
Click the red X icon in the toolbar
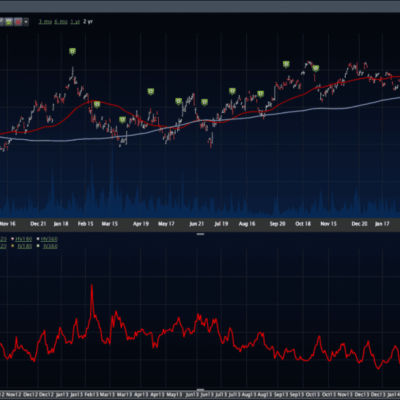pyautogui.click(x=18, y=22)
